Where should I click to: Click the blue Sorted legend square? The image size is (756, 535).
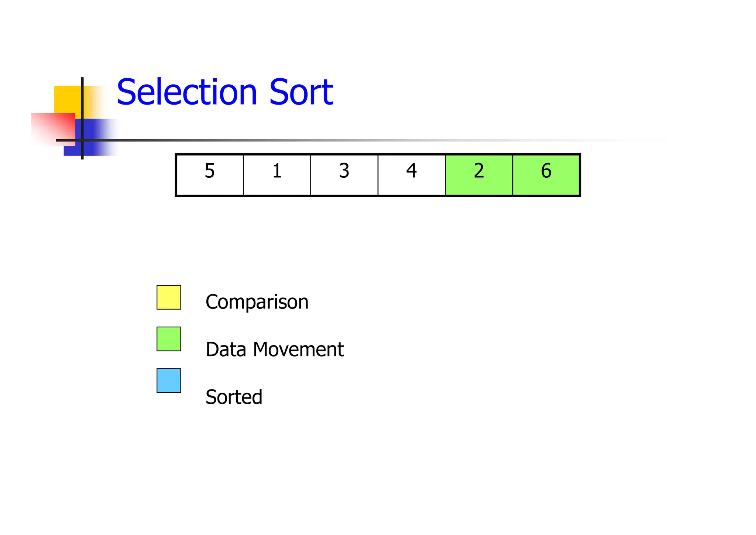[x=169, y=380]
